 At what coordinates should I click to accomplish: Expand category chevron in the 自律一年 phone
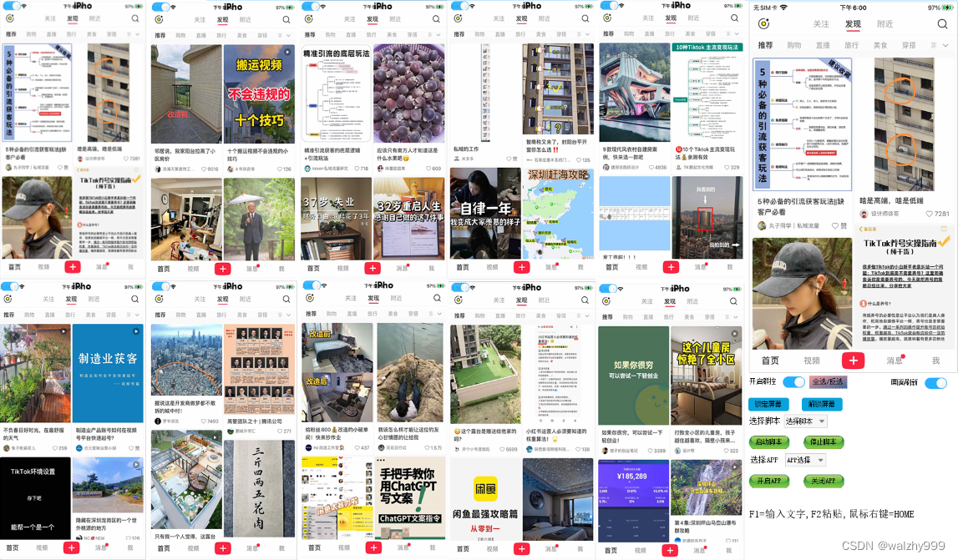pos(588,34)
